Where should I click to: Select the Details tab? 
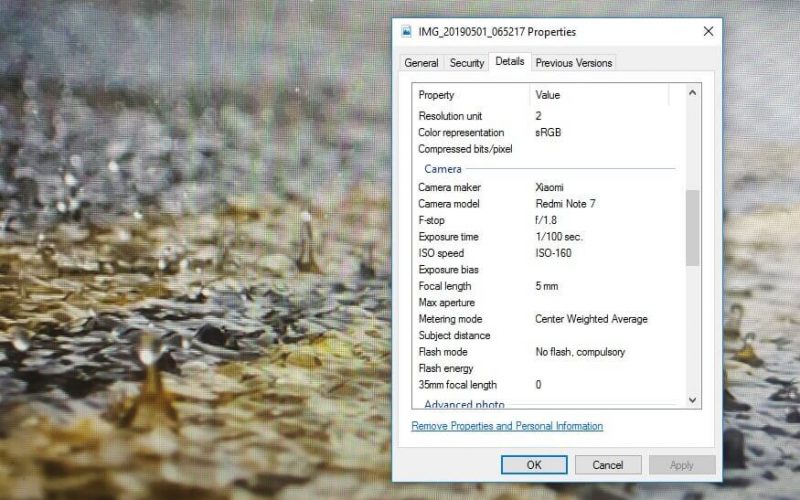point(510,61)
